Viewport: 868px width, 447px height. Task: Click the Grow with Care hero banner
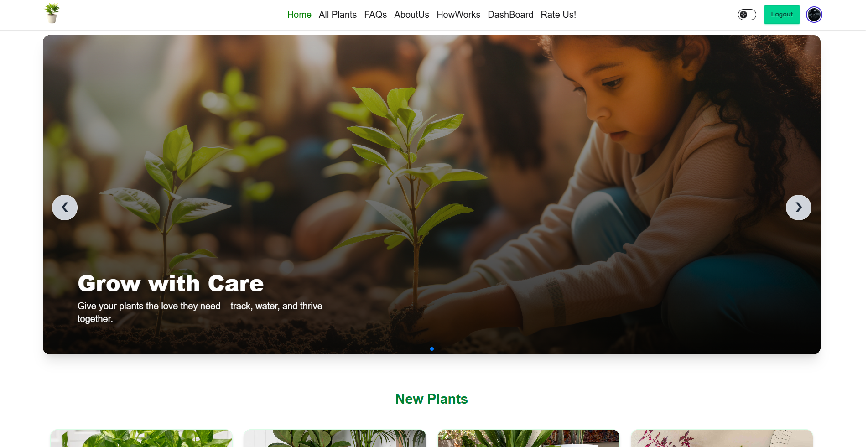point(431,195)
